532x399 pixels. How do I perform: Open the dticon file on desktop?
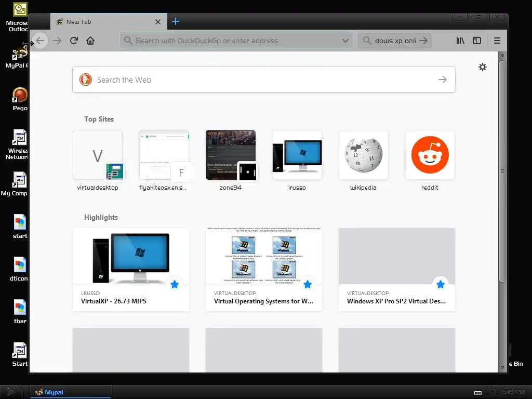click(x=19, y=269)
